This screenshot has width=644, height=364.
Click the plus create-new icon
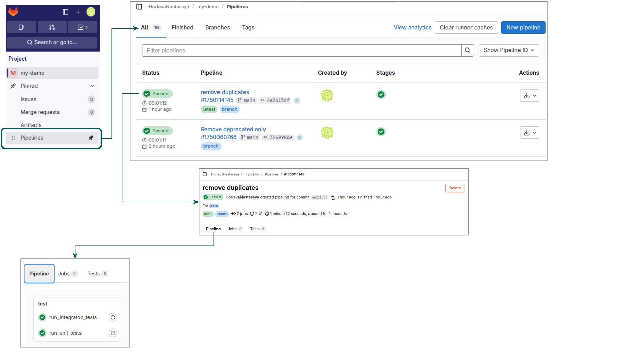click(x=78, y=12)
